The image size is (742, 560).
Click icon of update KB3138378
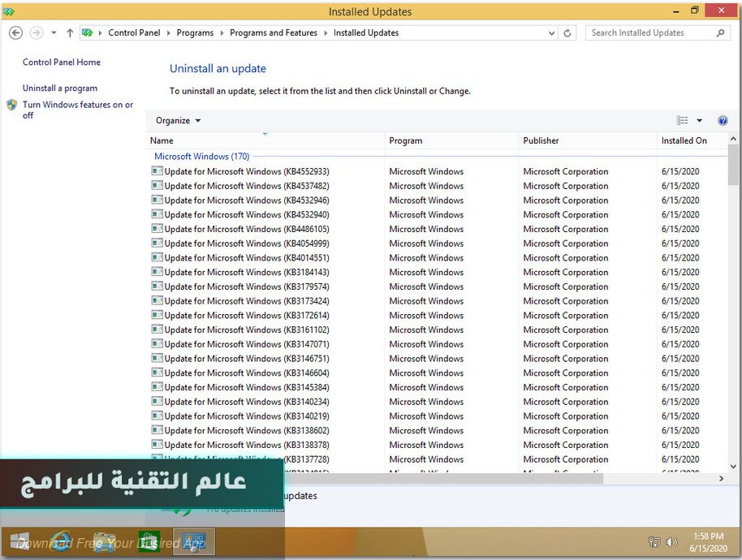[157, 444]
